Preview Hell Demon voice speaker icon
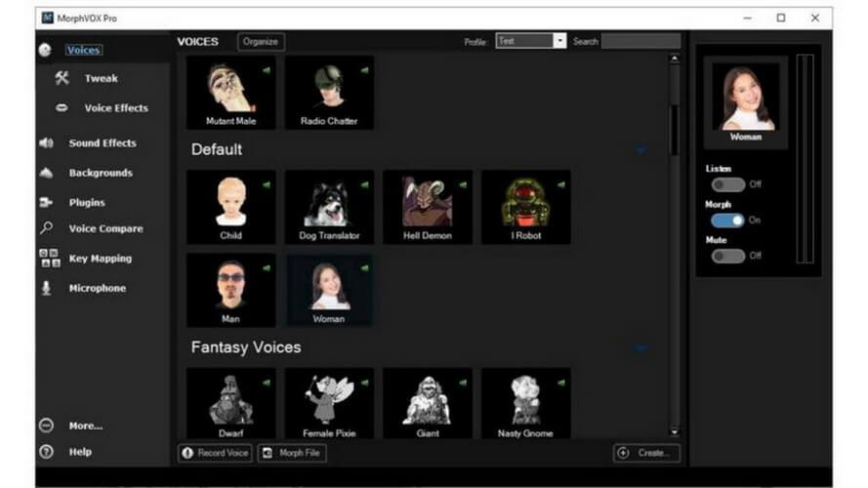The height and width of the screenshot is (488, 868). (463, 184)
